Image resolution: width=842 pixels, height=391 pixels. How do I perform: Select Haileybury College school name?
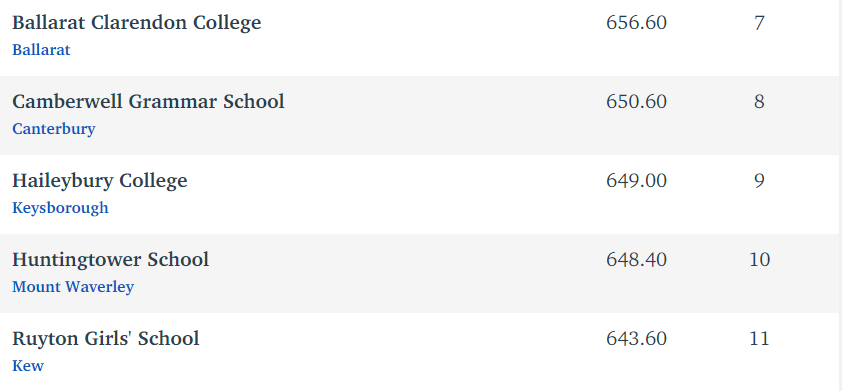click(100, 181)
